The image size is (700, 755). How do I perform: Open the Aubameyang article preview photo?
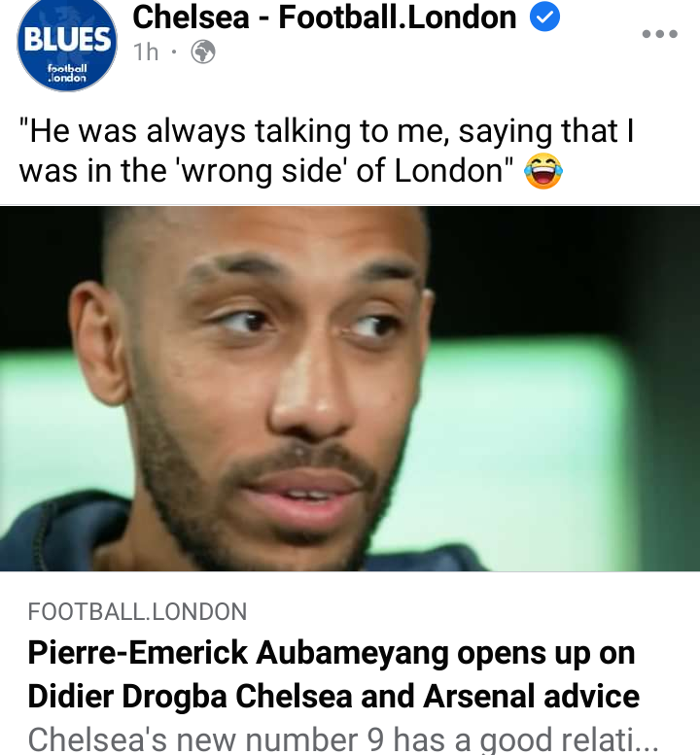[x=350, y=389]
